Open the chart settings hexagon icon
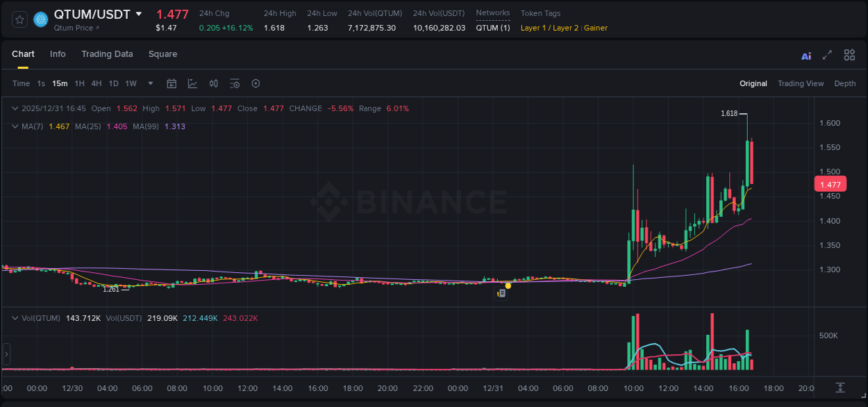The image size is (868, 407). tap(256, 83)
